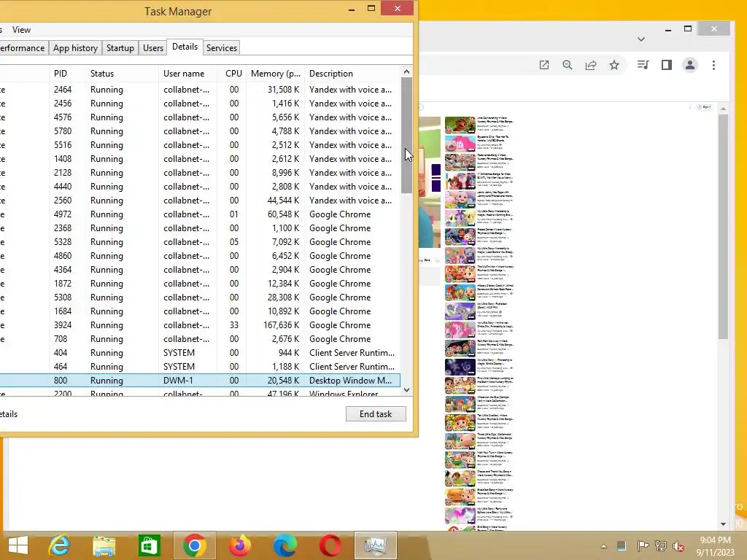Select the Yandex process with PID 1408

(x=200, y=158)
